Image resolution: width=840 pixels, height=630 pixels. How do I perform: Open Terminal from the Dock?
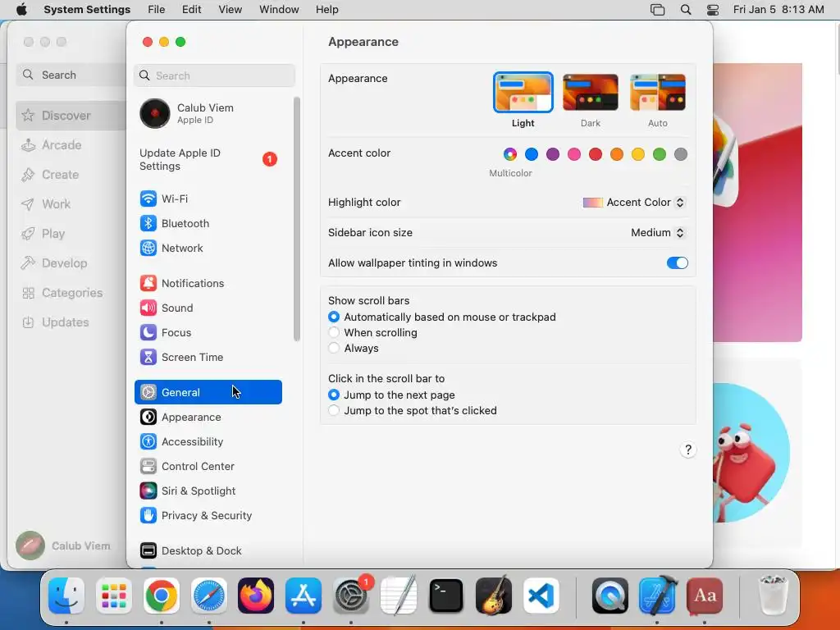point(446,596)
